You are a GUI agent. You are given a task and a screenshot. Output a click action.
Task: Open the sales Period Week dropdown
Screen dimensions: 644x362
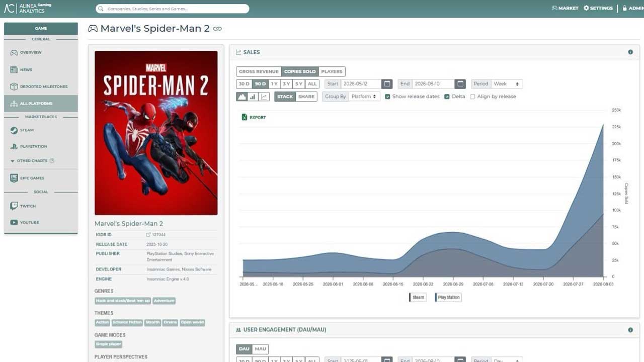click(507, 84)
